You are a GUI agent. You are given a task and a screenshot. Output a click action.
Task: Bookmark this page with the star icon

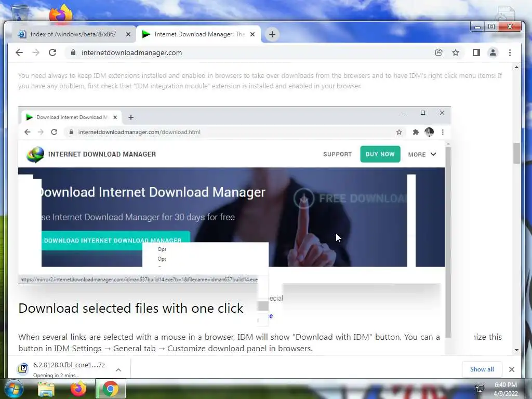coord(456,52)
